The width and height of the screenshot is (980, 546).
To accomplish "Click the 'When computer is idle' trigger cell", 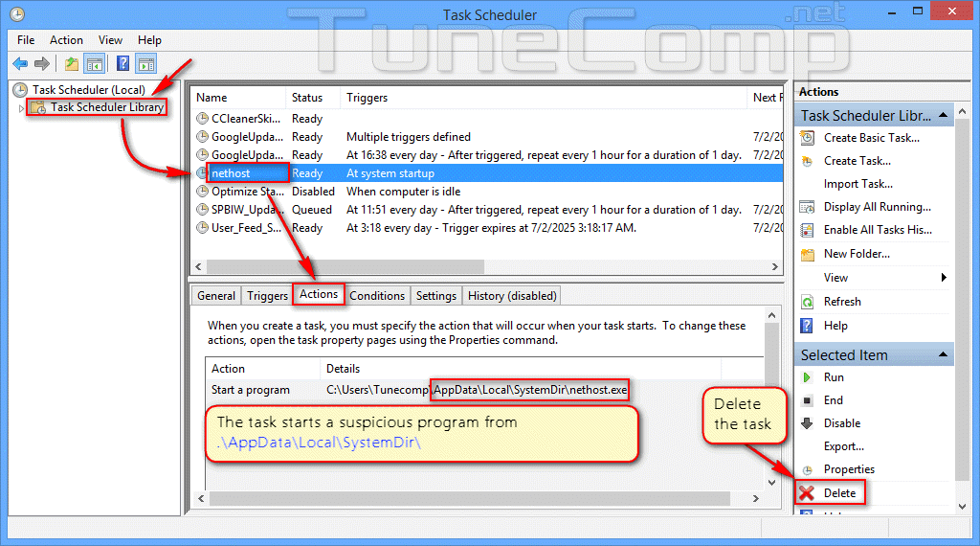I will click(404, 192).
